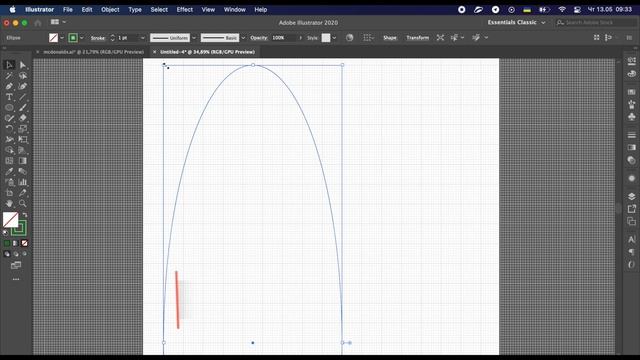Screen dimensions: 640x360
Task: Open the arrange documents dropdown
Action: pyautogui.click(x=58, y=22)
